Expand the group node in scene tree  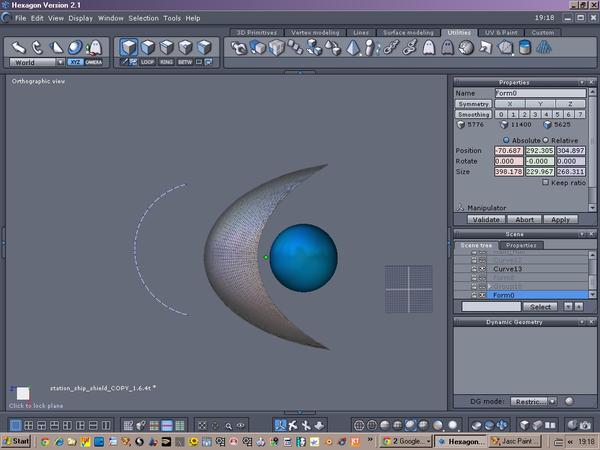(489, 286)
